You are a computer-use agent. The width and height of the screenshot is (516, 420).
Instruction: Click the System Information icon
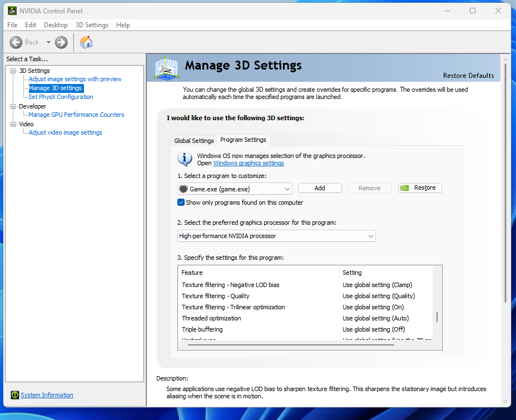tap(15, 395)
